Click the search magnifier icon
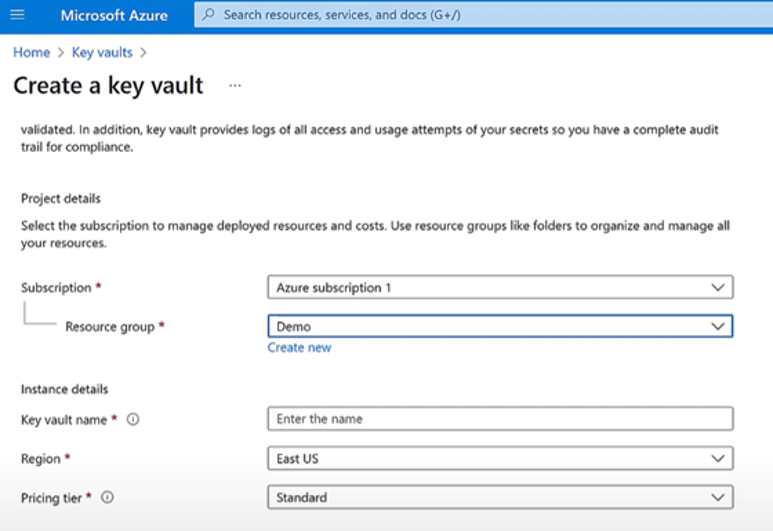This screenshot has width=773, height=531. tap(209, 15)
